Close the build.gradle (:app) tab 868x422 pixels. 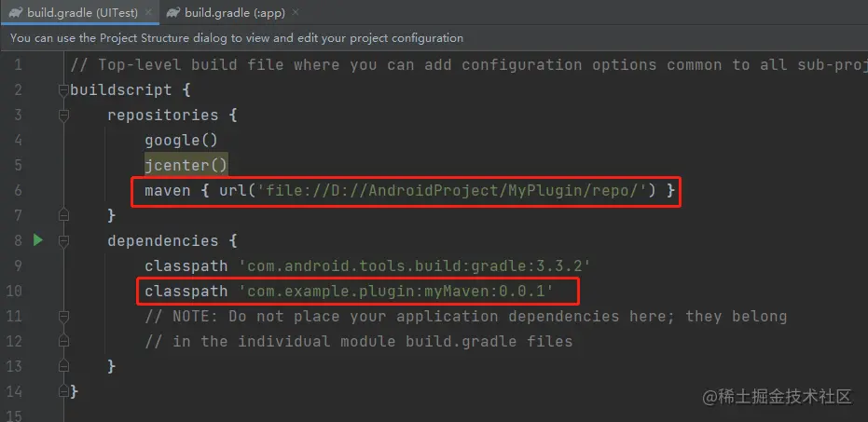point(295,12)
